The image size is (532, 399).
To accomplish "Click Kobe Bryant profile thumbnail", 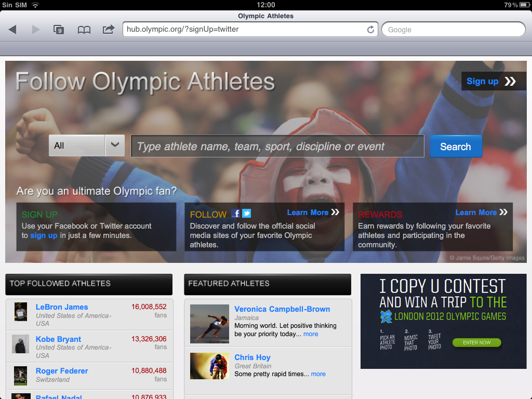I will tap(20, 344).
